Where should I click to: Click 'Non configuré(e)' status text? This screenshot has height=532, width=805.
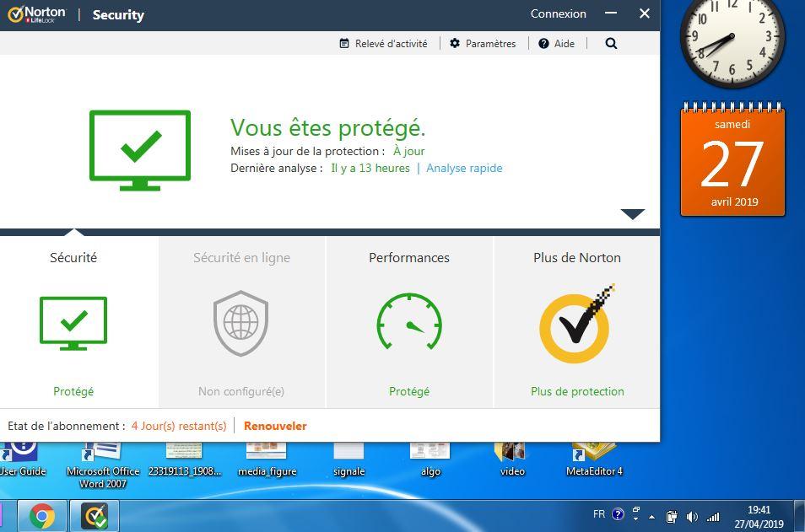[x=241, y=391]
